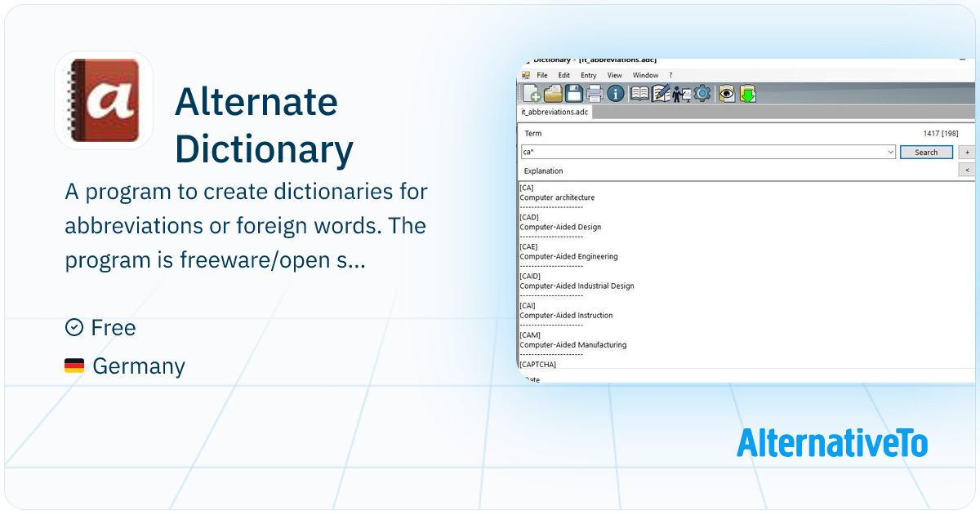Click the Search button

(x=926, y=153)
